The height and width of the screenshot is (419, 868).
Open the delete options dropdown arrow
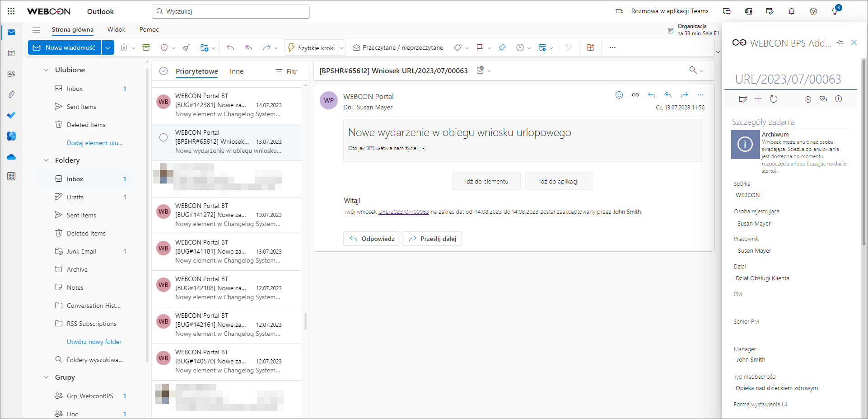(x=133, y=48)
